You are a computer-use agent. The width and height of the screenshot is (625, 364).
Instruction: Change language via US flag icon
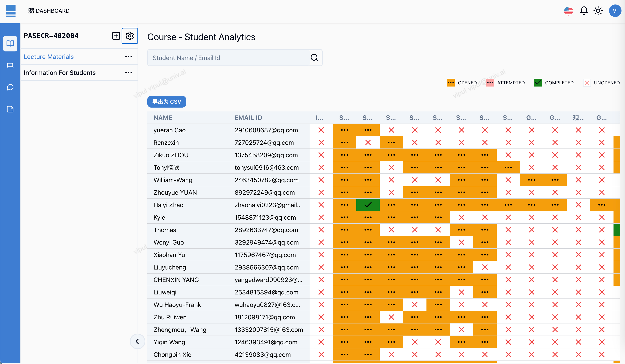click(568, 11)
